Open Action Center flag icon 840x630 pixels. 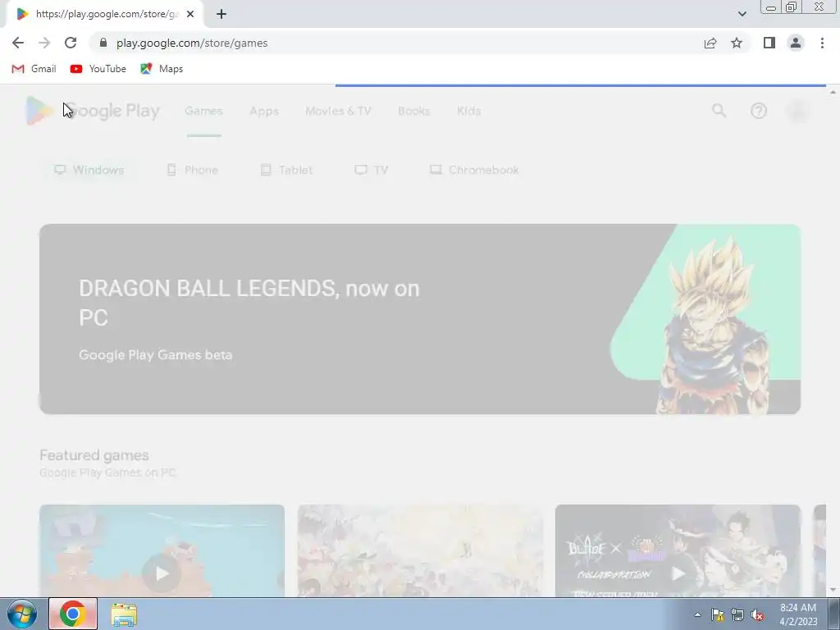pos(717,615)
